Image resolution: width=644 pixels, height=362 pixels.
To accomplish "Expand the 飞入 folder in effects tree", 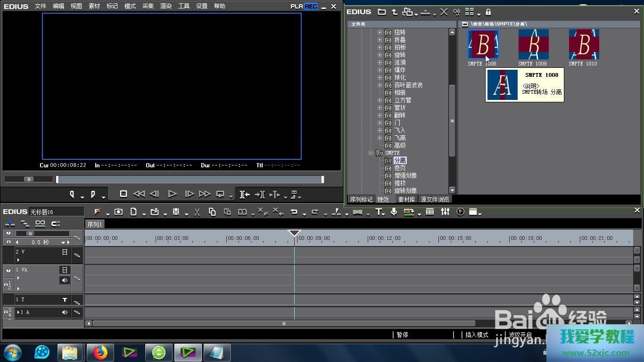I will click(x=380, y=131).
